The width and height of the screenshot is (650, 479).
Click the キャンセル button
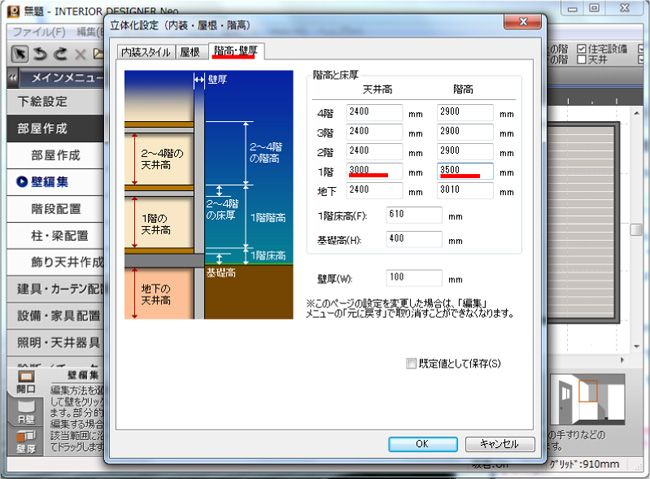coord(499,443)
